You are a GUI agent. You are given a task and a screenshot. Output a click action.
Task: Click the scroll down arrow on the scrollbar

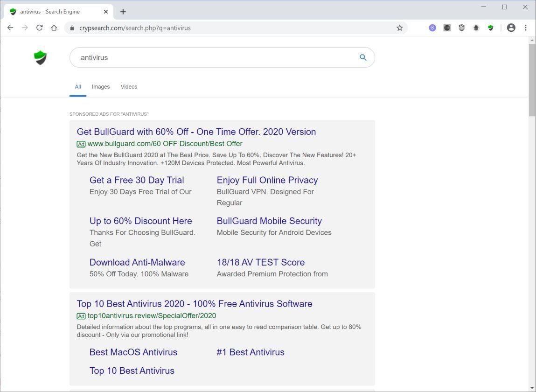(532, 388)
